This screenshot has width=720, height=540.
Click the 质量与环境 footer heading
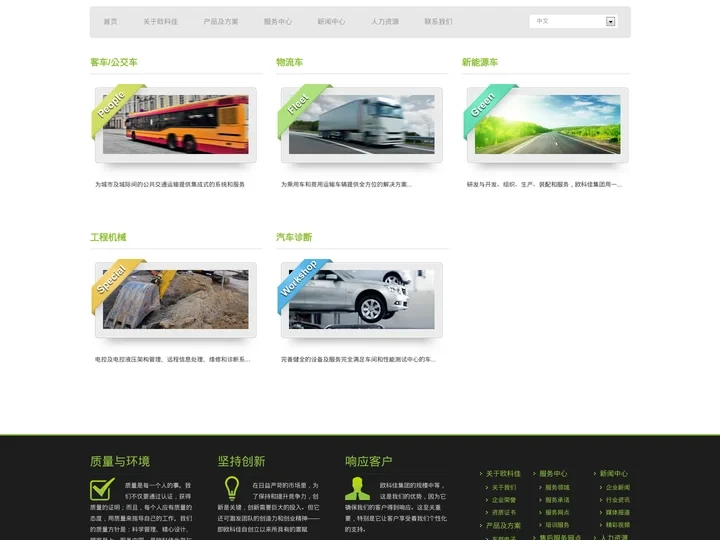click(120, 461)
